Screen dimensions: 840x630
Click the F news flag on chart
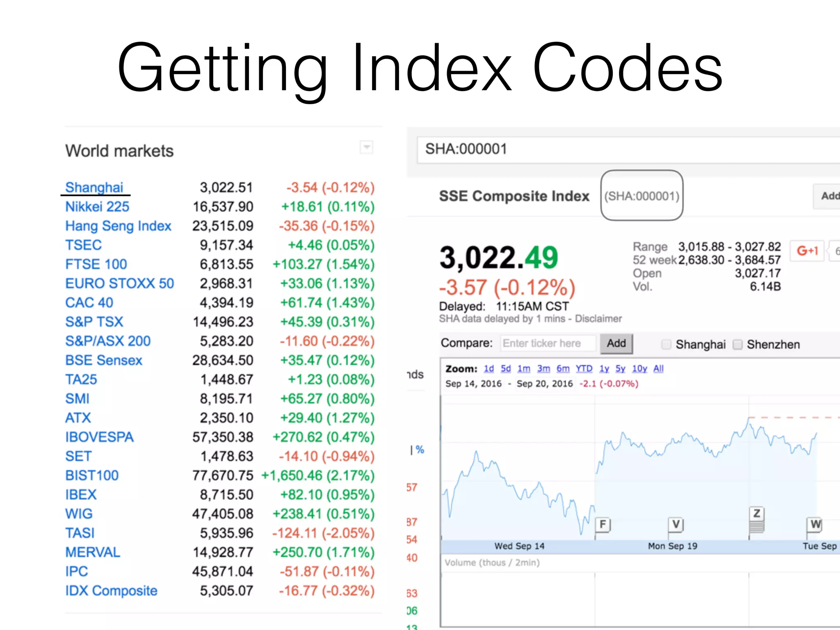[603, 524]
